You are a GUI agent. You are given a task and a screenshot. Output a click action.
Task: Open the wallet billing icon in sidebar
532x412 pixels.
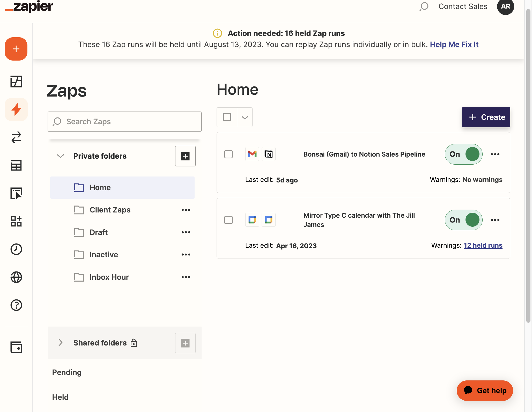16,347
